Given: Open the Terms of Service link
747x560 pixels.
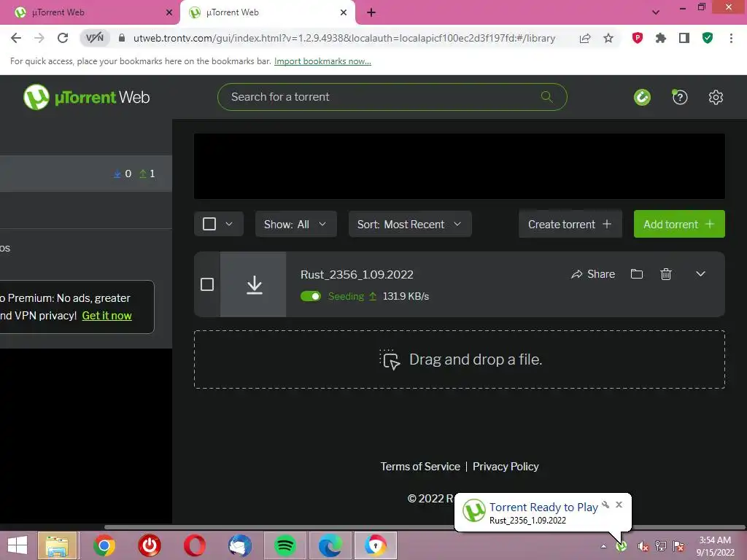Looking at the screenshot, I should tap(420, 467).
